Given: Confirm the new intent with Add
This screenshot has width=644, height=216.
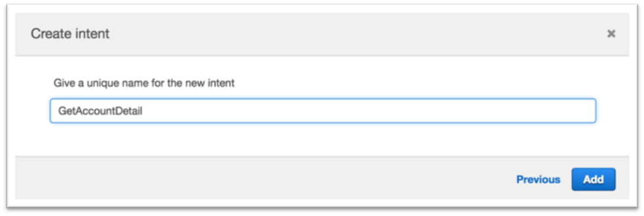Looking at the screenshot, I should click(x=594, y=179).
